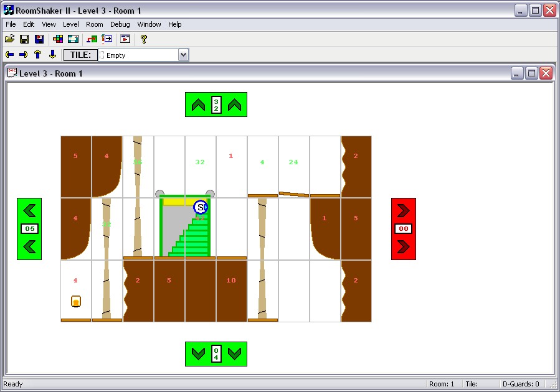Open the Room menu
Viewport: 560px width, 392px height.
tap(95, 24)
